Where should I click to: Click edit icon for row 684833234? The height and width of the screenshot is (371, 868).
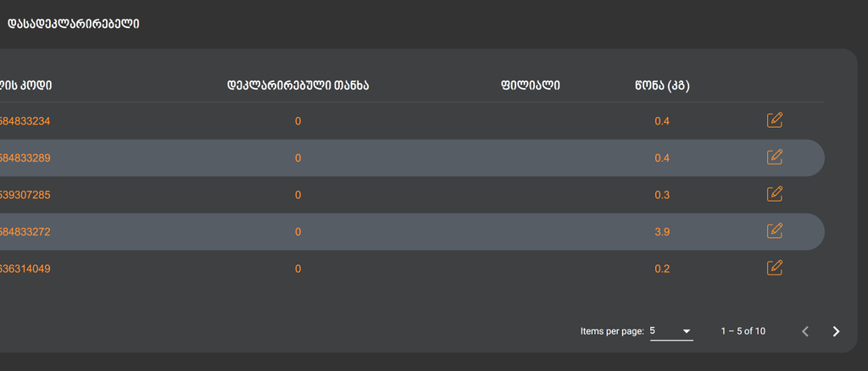(x=774, y=120)
